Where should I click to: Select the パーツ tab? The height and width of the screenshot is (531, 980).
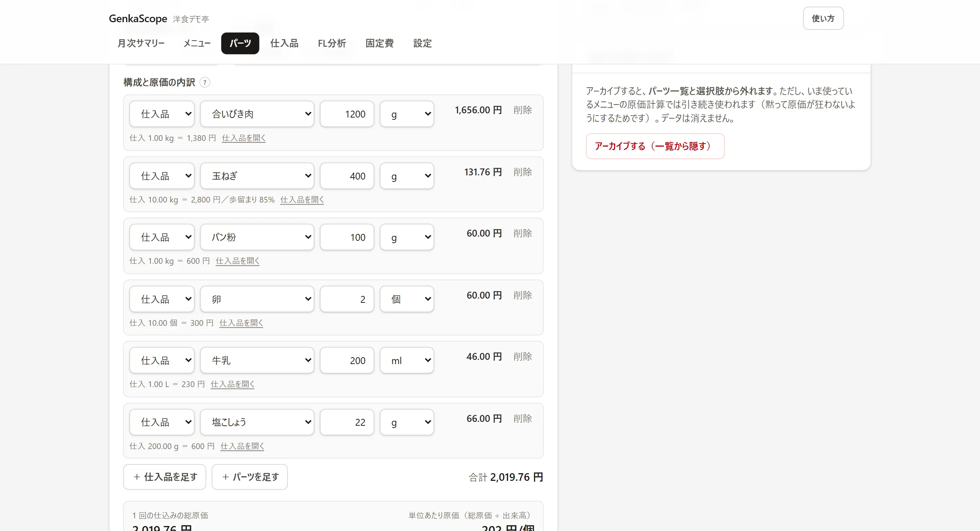click(x=240, y=43)
